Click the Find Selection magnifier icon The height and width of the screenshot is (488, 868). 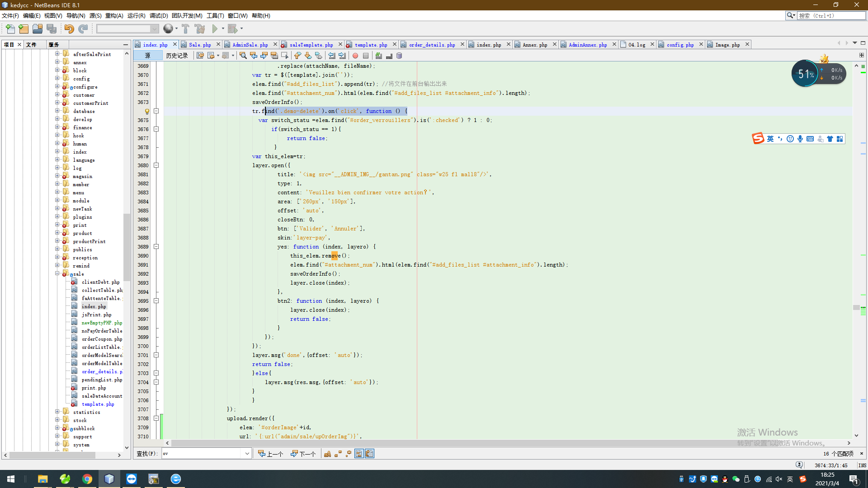(x=243, y=56)
